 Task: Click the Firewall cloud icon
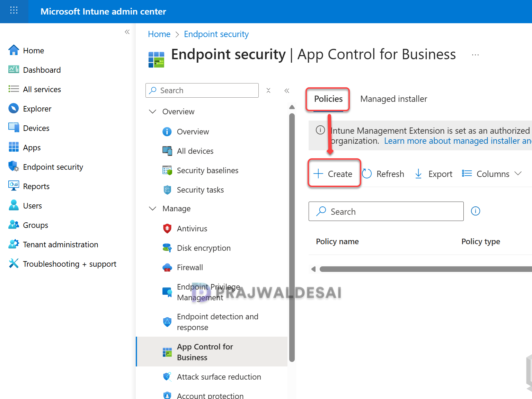[x=167, y=267]
